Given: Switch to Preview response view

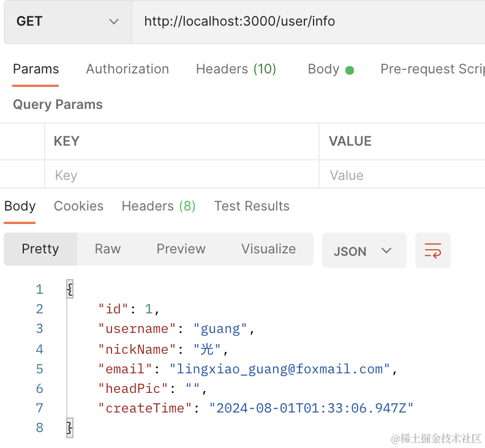Looking at the screenshot, I should [x=181, y=249].
